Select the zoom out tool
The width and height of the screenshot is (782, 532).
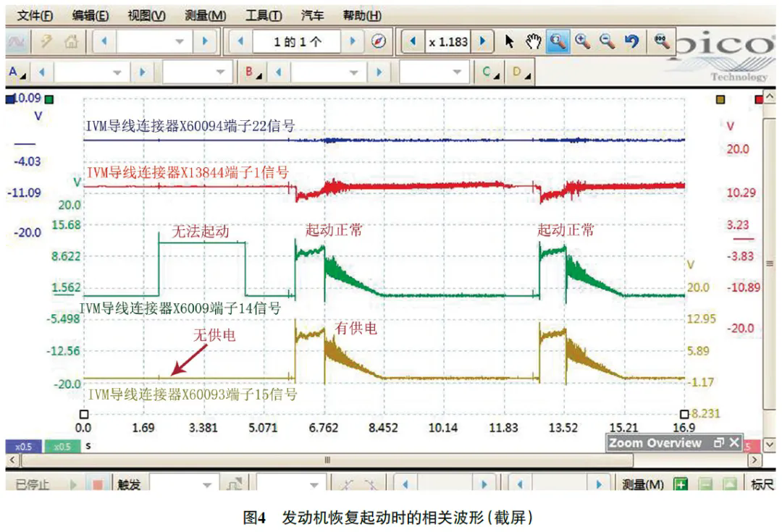607,41
